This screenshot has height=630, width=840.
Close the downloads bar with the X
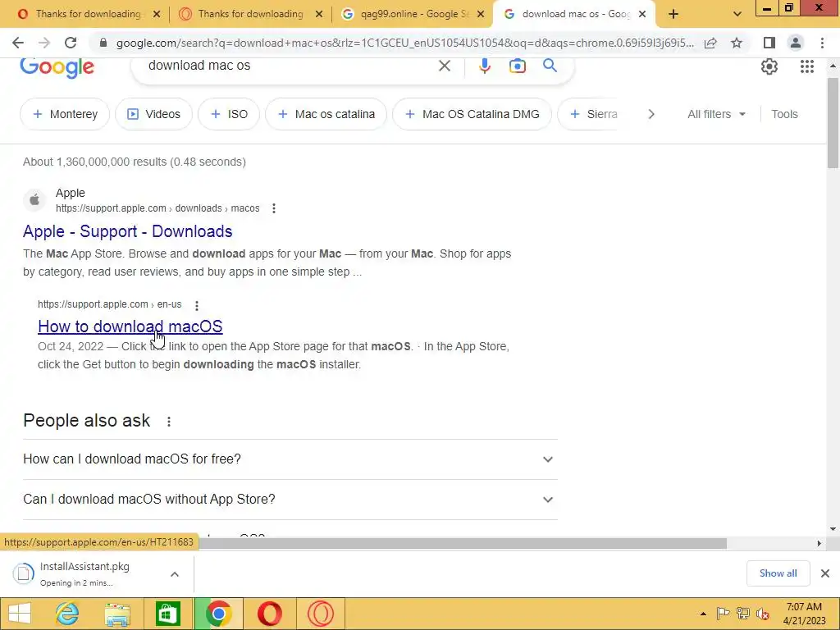[x=825, y=573]
